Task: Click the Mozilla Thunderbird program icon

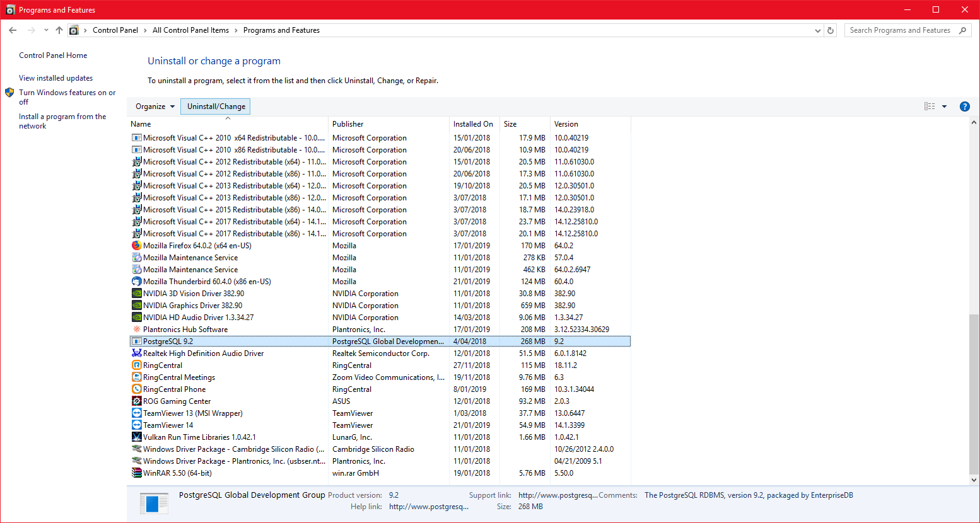Action: click(136, 282)
